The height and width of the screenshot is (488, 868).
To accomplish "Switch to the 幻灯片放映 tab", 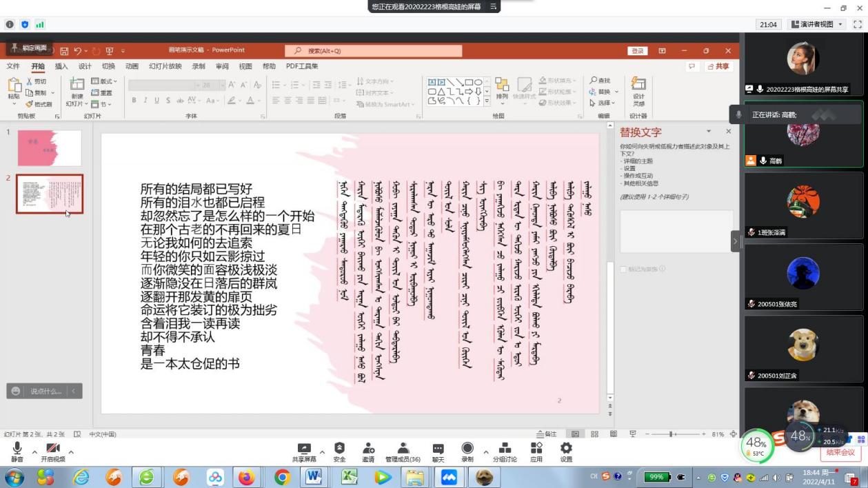I will [x=165, y=66].
